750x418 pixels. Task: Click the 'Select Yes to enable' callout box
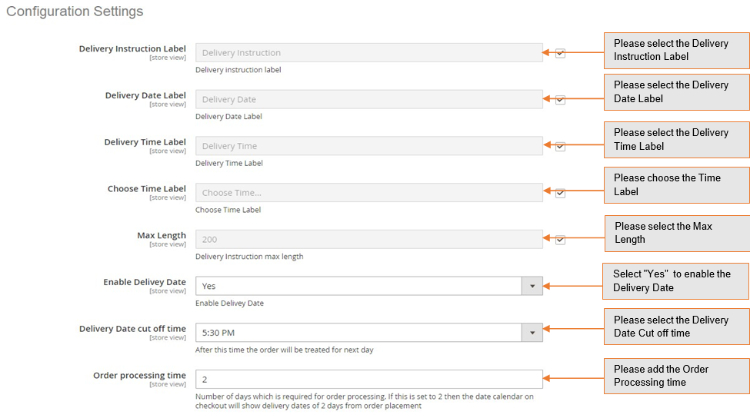[676, 281]
